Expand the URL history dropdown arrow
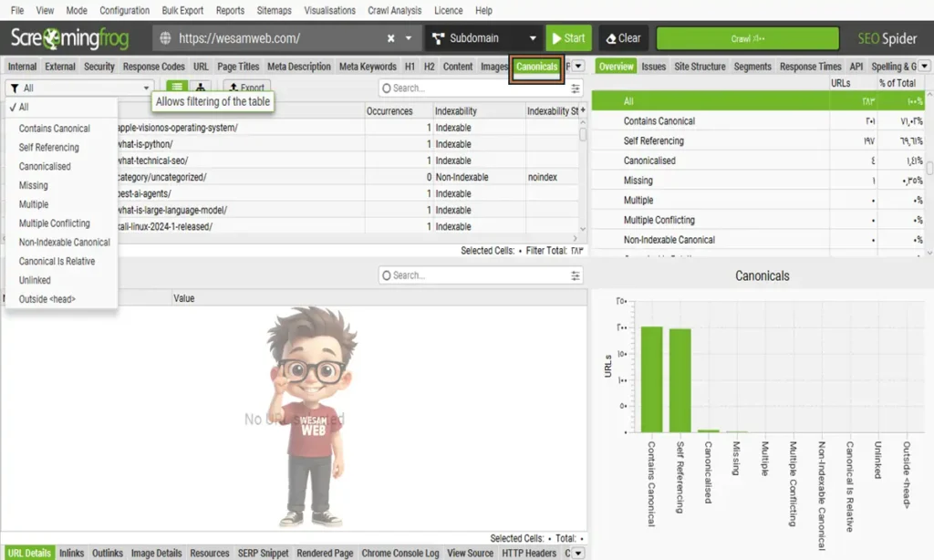The height and width of the screenshot is (560, 934). click(x=409, y=38)
